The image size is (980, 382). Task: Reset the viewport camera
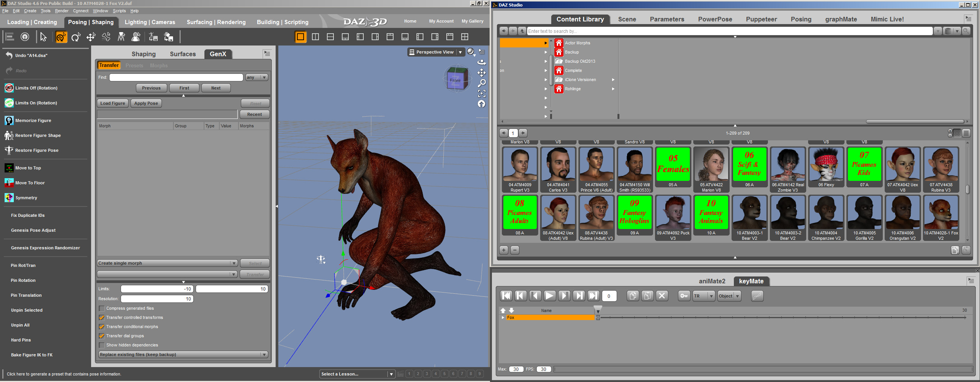coord(482,104)
